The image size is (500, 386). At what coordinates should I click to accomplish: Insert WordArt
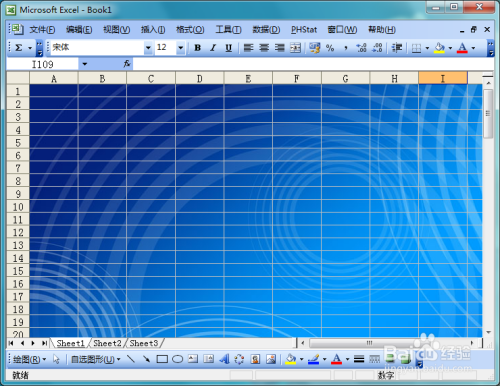(x=224, y=359)
